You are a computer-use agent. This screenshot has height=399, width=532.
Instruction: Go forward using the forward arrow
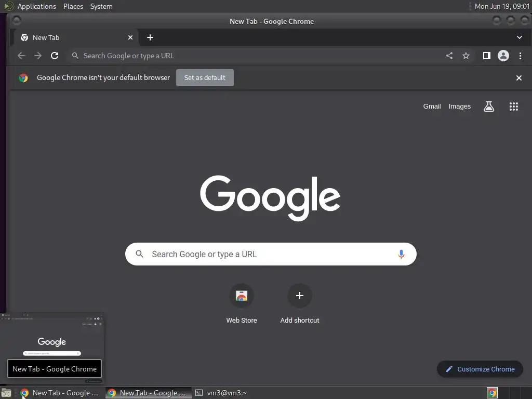37,56
